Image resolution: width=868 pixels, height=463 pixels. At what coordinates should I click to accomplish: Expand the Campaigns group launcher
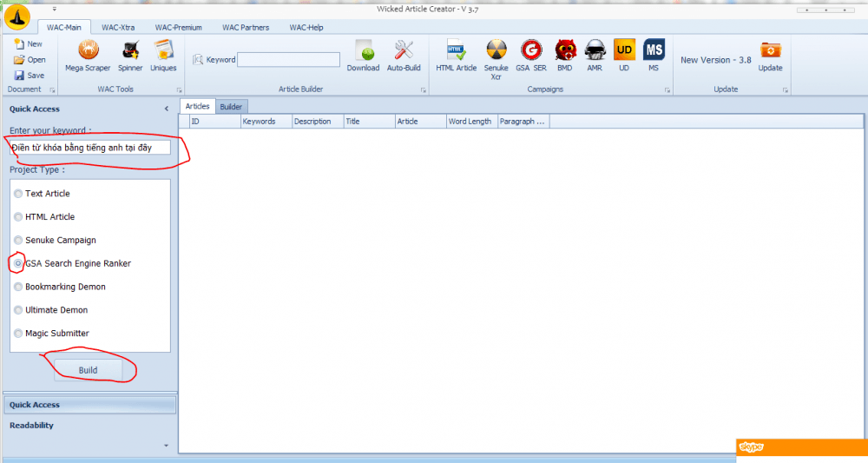tap(667, 89)
